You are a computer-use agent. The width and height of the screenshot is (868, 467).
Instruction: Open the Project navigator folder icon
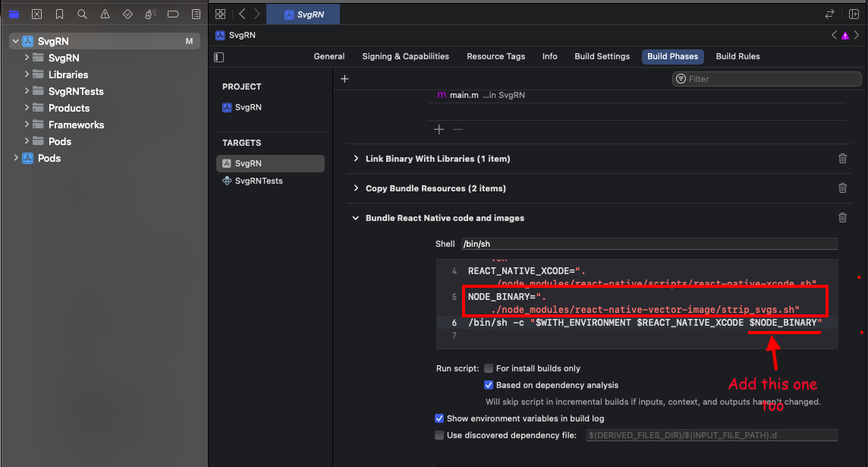tap(14, 14)
